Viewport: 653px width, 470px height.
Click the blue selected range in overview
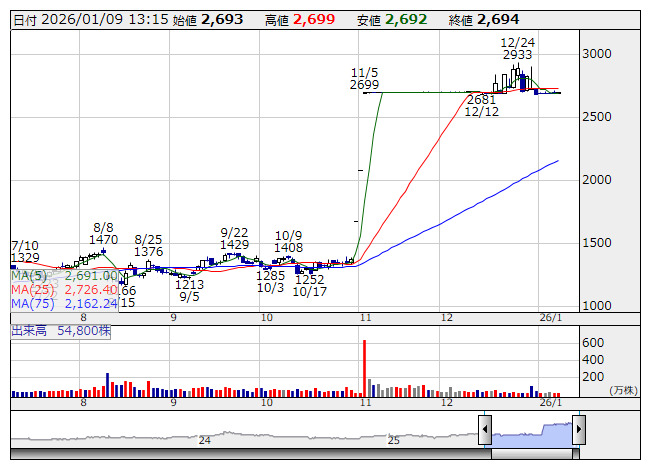pyautogui.click(x=531, y=432)
